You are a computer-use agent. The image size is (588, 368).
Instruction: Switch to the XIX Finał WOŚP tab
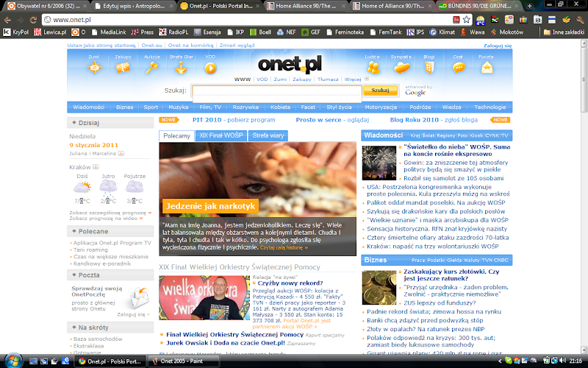pos(221,135)
